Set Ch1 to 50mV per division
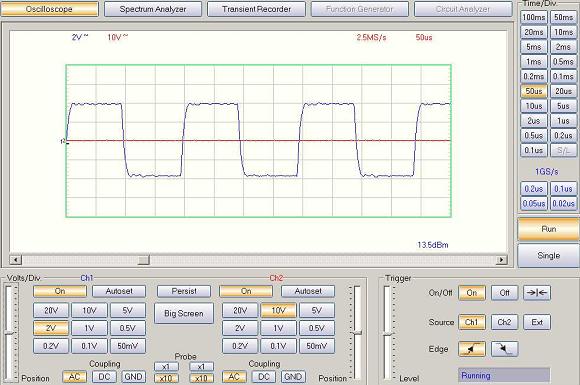Screen dimensions: 580x385 [128, 346]
